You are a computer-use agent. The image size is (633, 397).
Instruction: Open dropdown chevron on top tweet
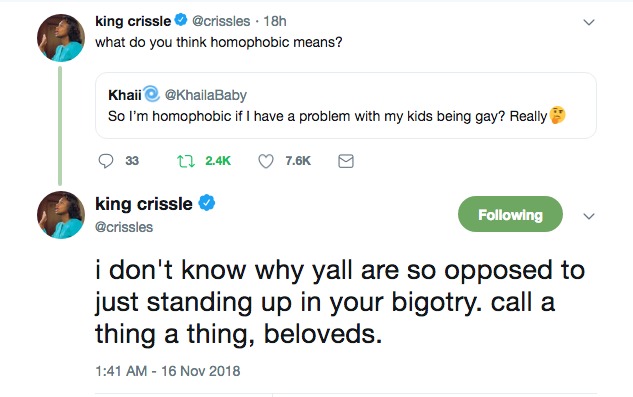tap(589, 22)
